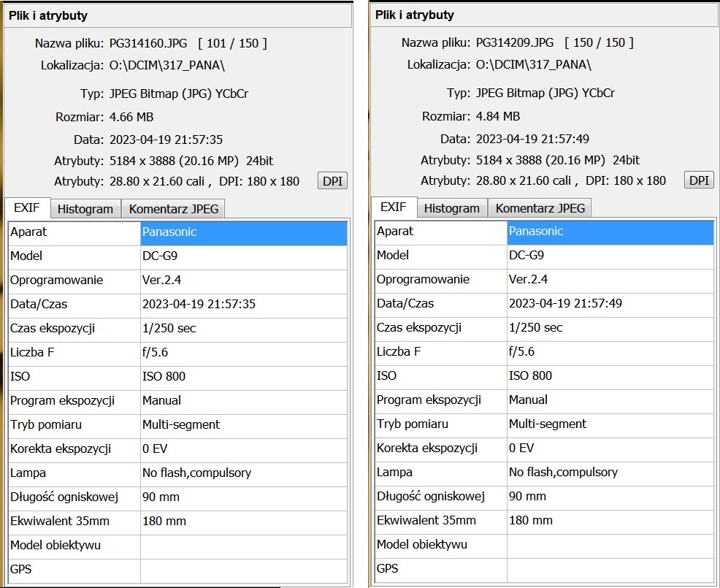Switch to Histogram tab in left panel
Screen dimensions: 720x588
point(85,209)
